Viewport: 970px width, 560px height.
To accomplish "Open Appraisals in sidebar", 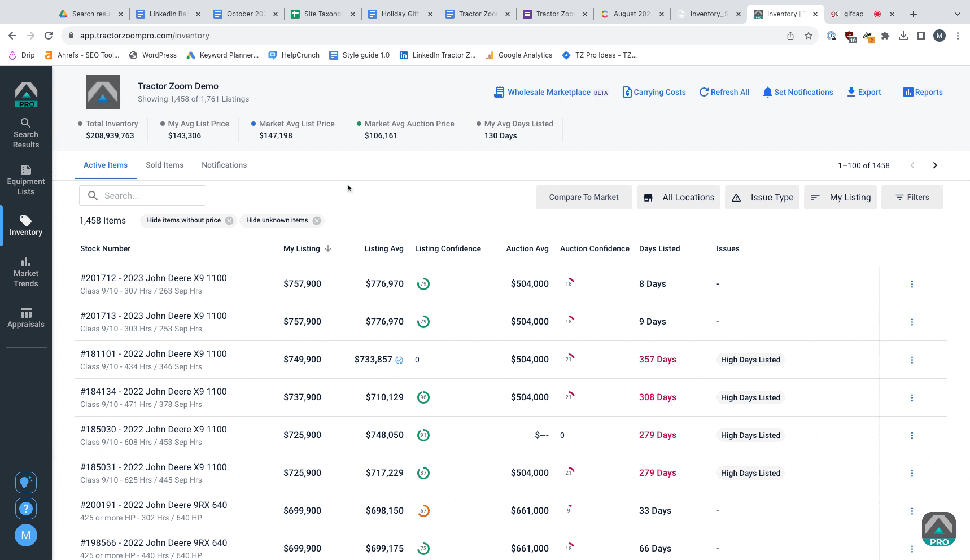I will tap(26, 317).
